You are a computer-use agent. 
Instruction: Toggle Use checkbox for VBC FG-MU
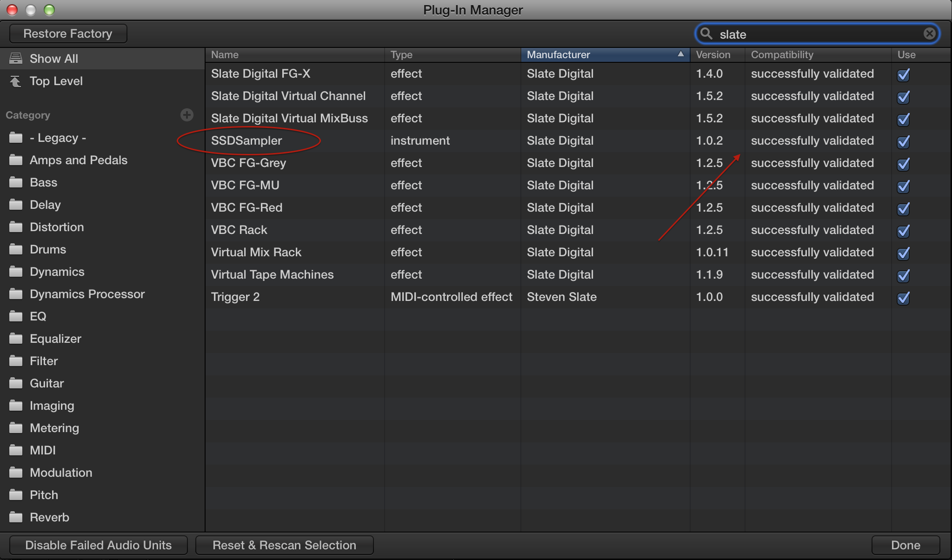coord(903,186)
